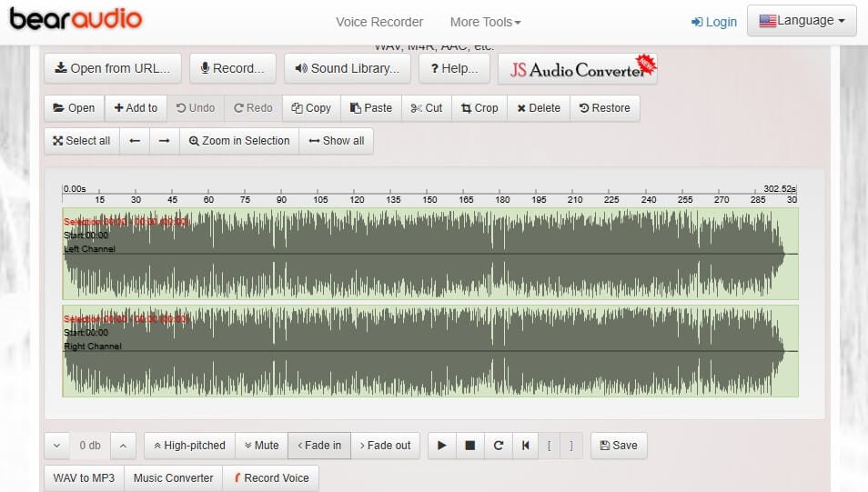The image size is (868, 492).
Task: Apply the Fade in effect
Action: coord(319,446)
